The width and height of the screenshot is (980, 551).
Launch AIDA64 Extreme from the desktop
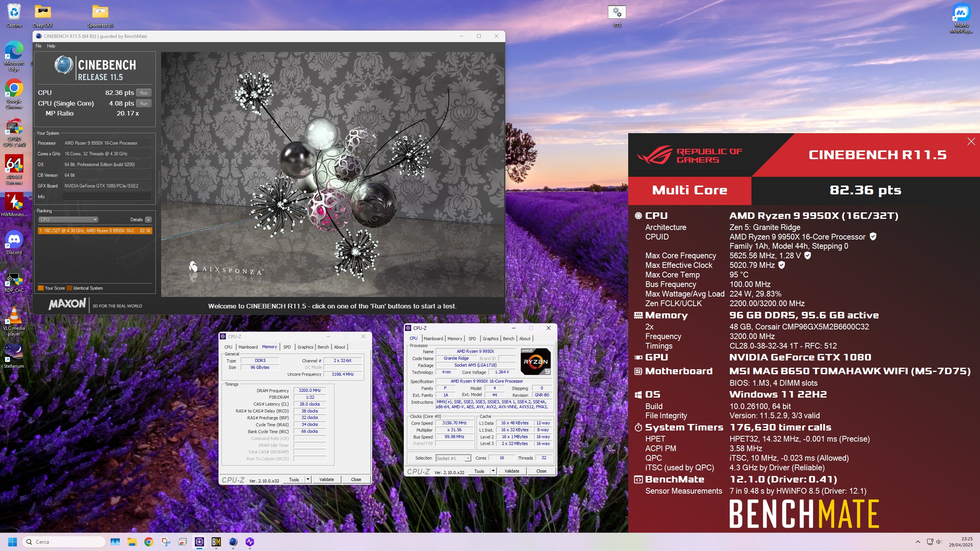[14, 170]
